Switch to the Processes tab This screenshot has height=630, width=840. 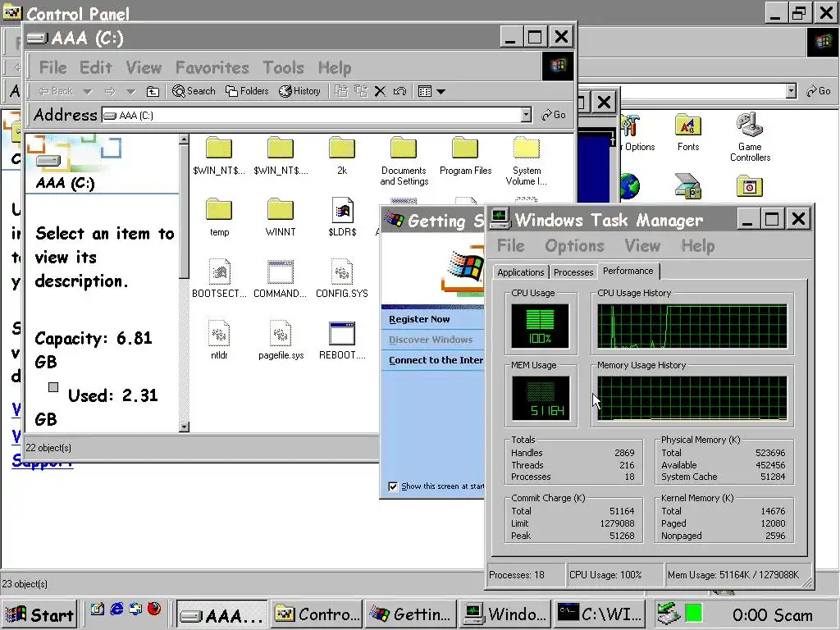tap(573, 272)
